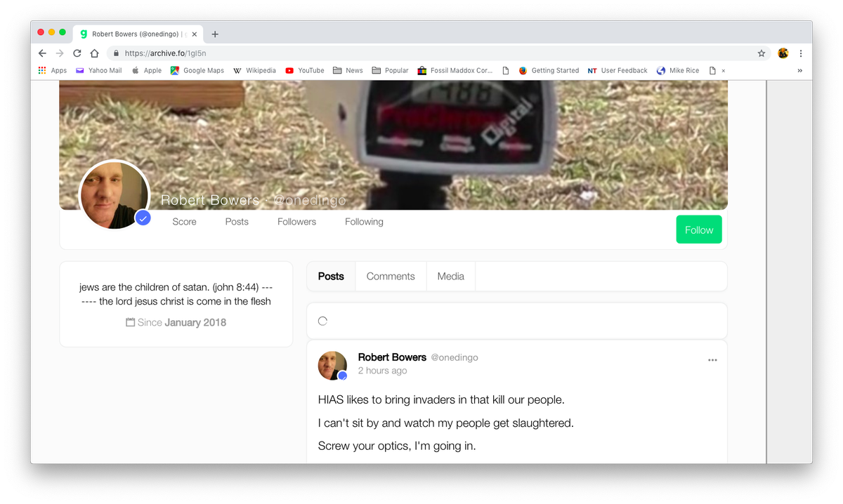843x504 pixels.
Task: Click the green Follow button
Action: pyautogui.click(x=699, y=230)
